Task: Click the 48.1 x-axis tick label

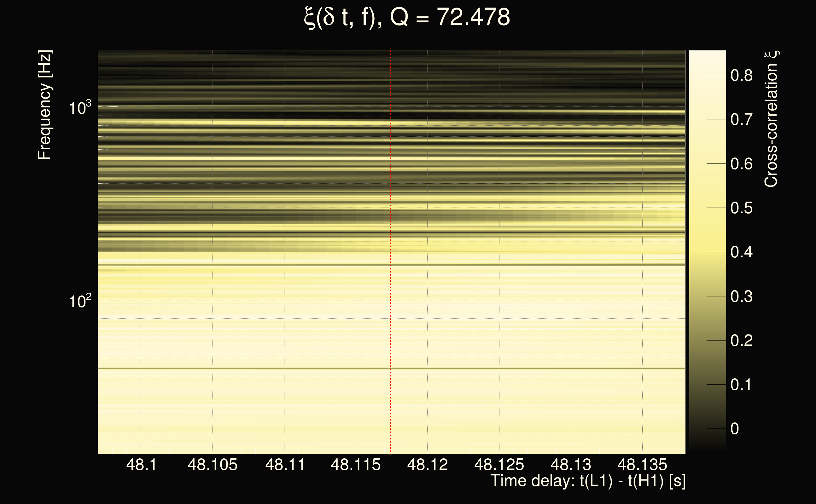Action: click(x=142, y=464)
